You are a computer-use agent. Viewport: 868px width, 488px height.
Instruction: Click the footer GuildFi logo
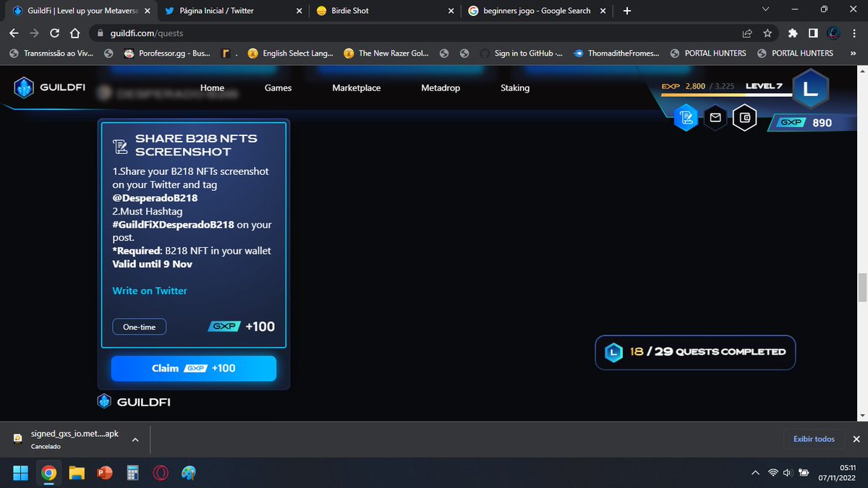click(x=135, y=401)
